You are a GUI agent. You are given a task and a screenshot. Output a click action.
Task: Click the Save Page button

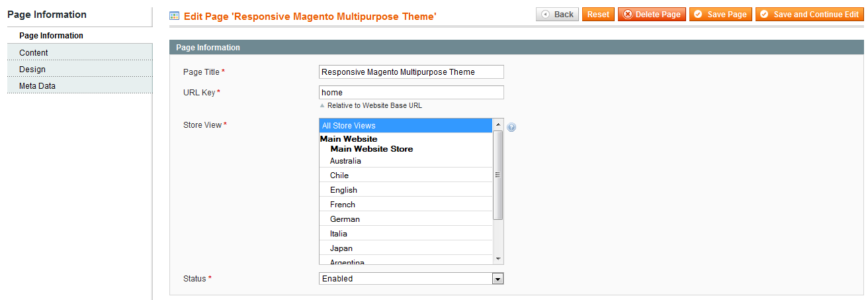tap(720, 15)
